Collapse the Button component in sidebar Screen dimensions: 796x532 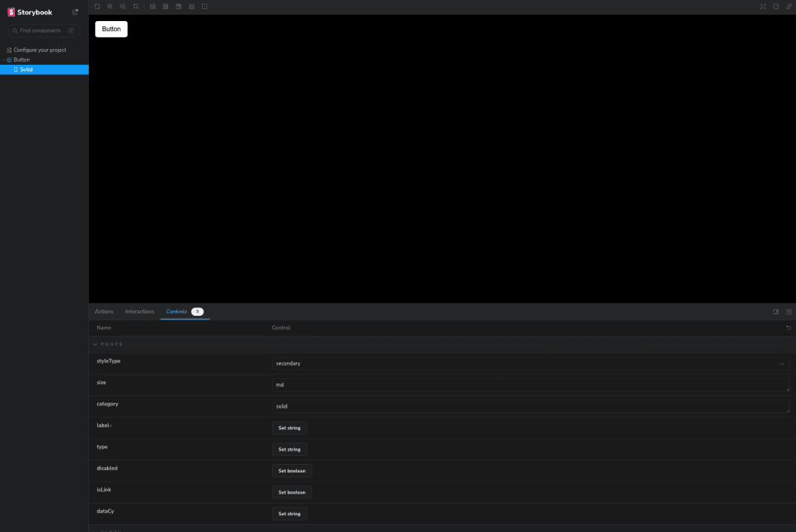21,60
